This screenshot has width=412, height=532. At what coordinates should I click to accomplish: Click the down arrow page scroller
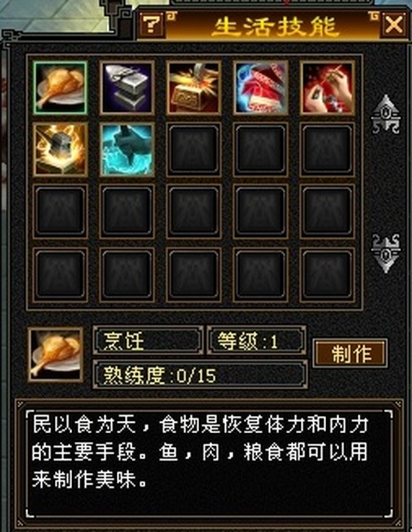(x=385, y=253)
